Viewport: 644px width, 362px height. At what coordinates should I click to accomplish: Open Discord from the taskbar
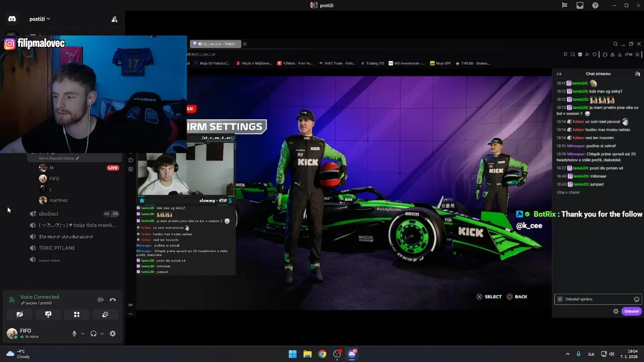pos(352,354)
